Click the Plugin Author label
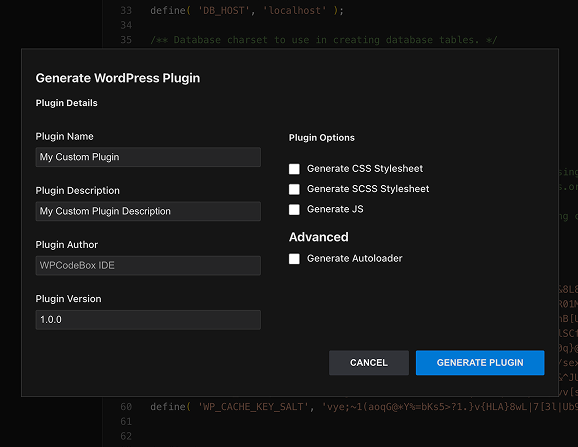This screenshot has height=447, width=578. tap(67, 245)
